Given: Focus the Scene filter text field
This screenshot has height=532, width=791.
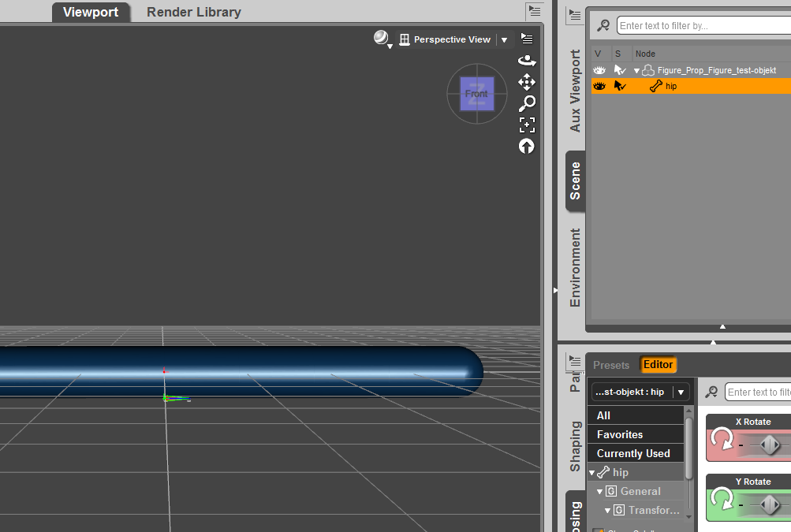Looking at the screenshot, I should pyautogui.click(x=703, y=26).
